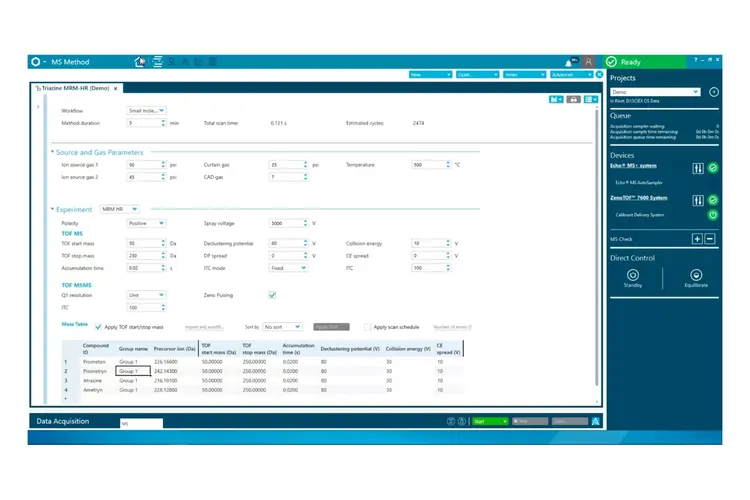Viewport: 750px width, 500px height.
Task: Click the Spray voltage input field
Action: (x=288, y=223)
